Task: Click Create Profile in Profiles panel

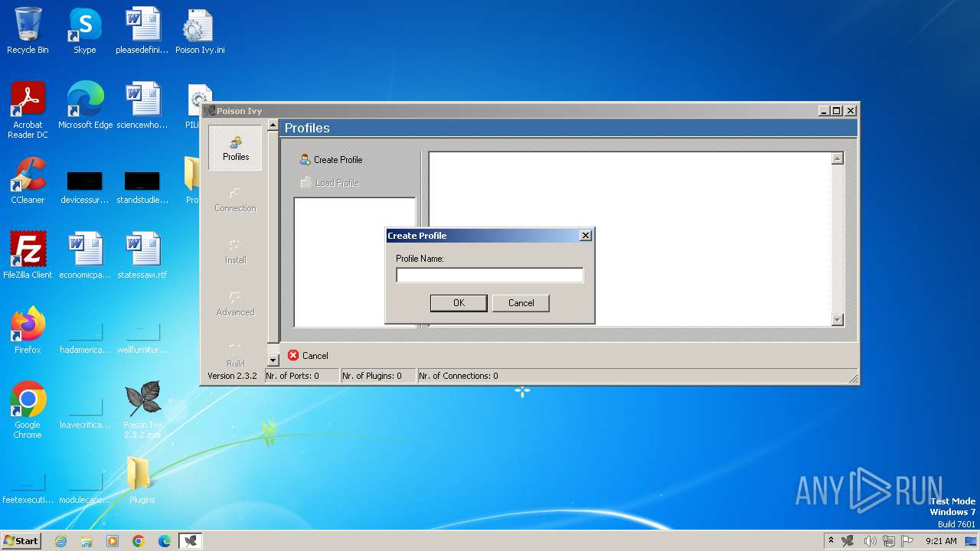Action: pos(331,160)
